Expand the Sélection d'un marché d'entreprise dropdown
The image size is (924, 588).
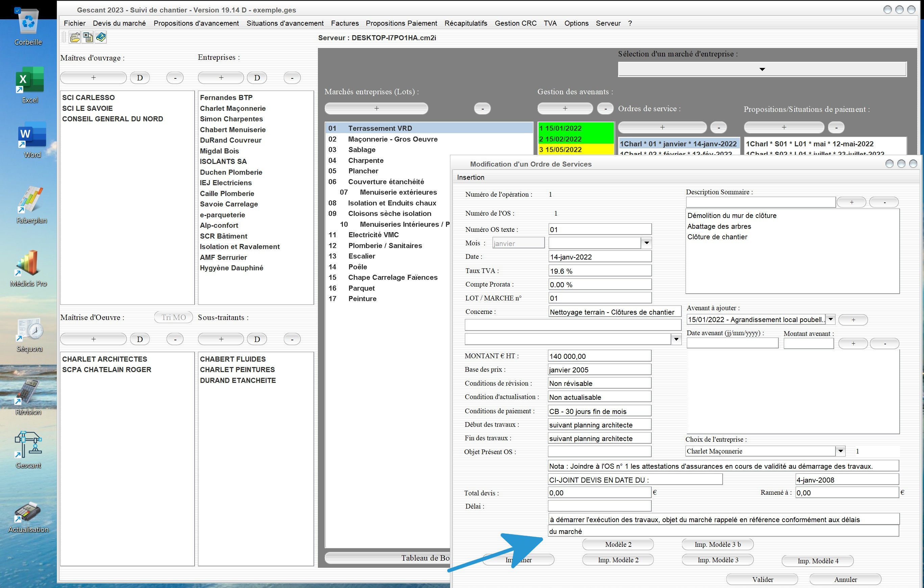pos(762,69)
